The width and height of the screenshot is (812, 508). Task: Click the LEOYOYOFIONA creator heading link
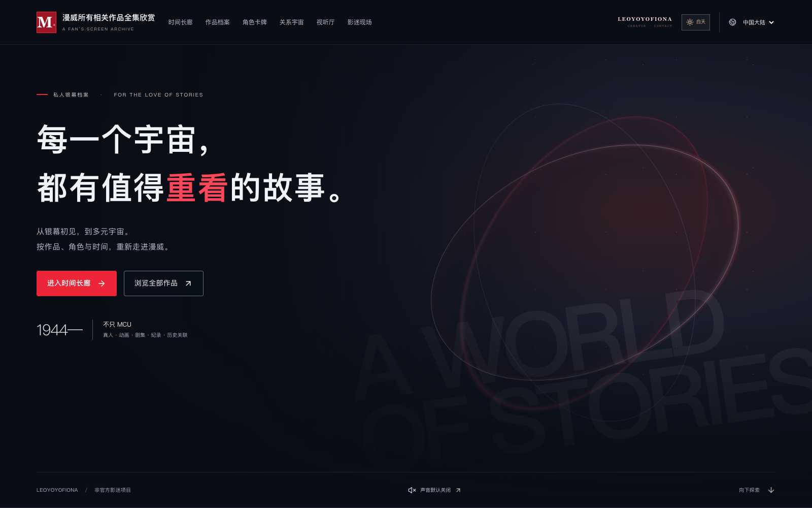click(x=645, y=19)
